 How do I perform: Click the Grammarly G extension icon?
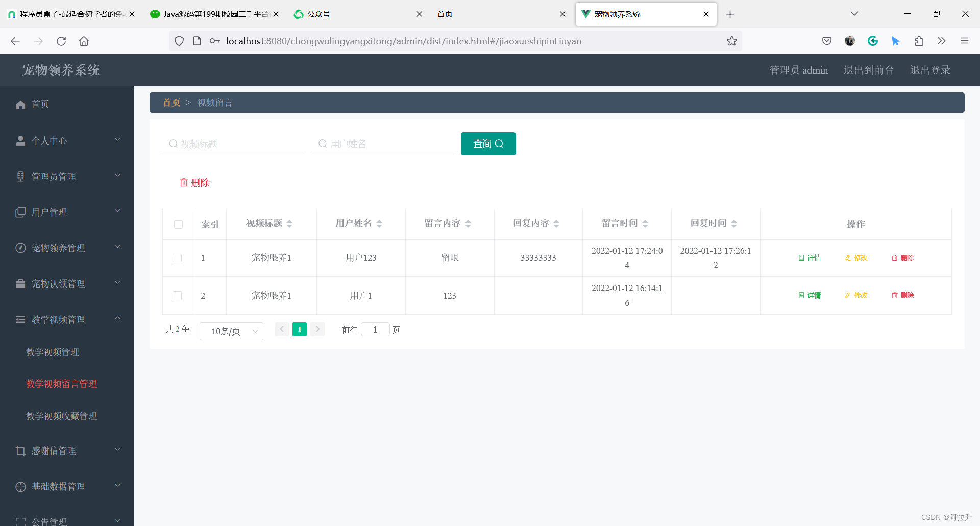(x=872, y=41)
